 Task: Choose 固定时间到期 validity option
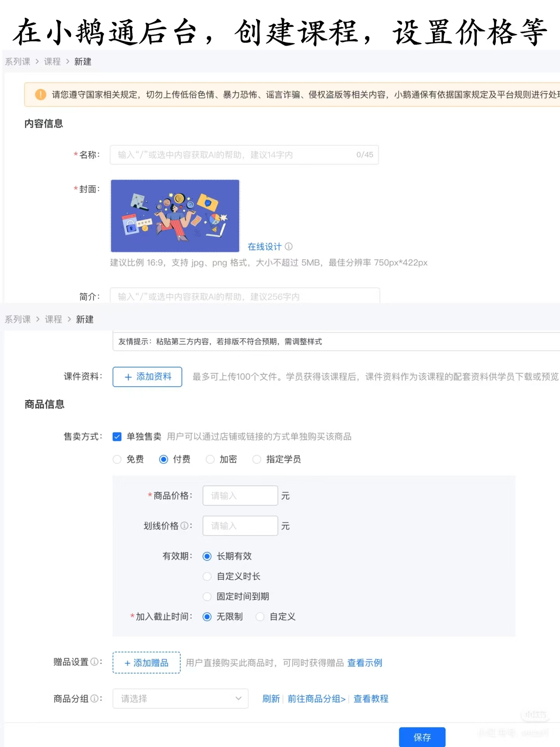(x=207, y=596)
